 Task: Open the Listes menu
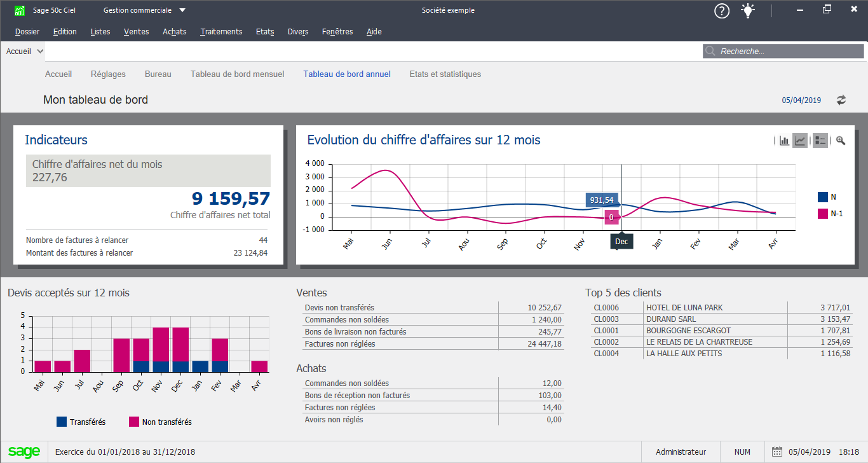pyautogui.click(x=100, y=32)
